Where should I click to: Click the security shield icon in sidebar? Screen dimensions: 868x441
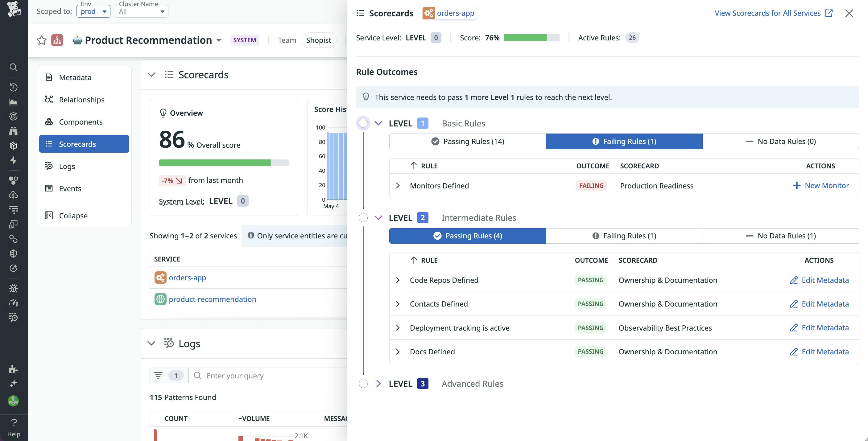[x=14, y=254]
